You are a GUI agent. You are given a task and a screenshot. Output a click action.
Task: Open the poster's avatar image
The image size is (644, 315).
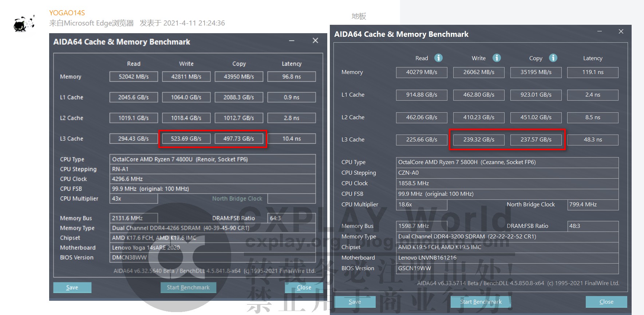coord(24,24)
